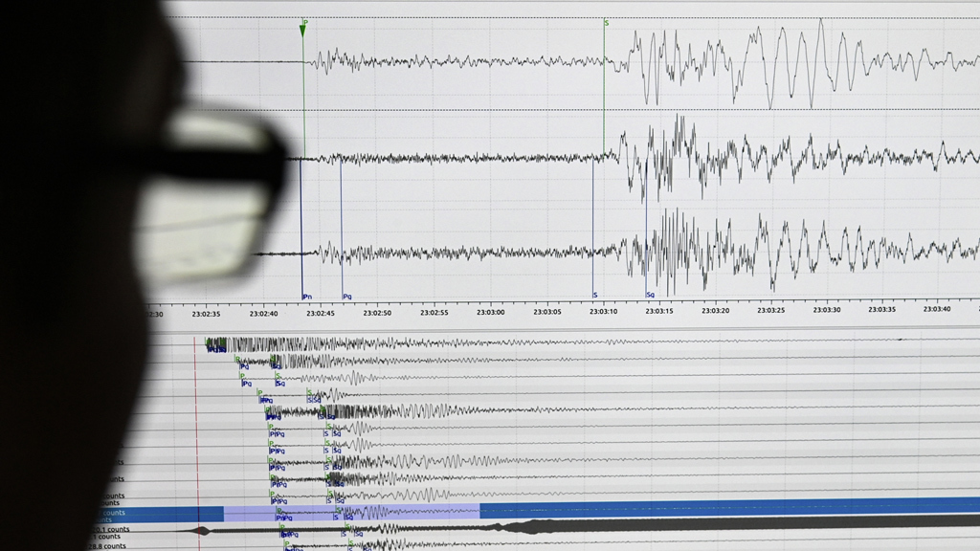Click the 28.8 counts amplitude label
980x551 pixels.
click(107, 546)
